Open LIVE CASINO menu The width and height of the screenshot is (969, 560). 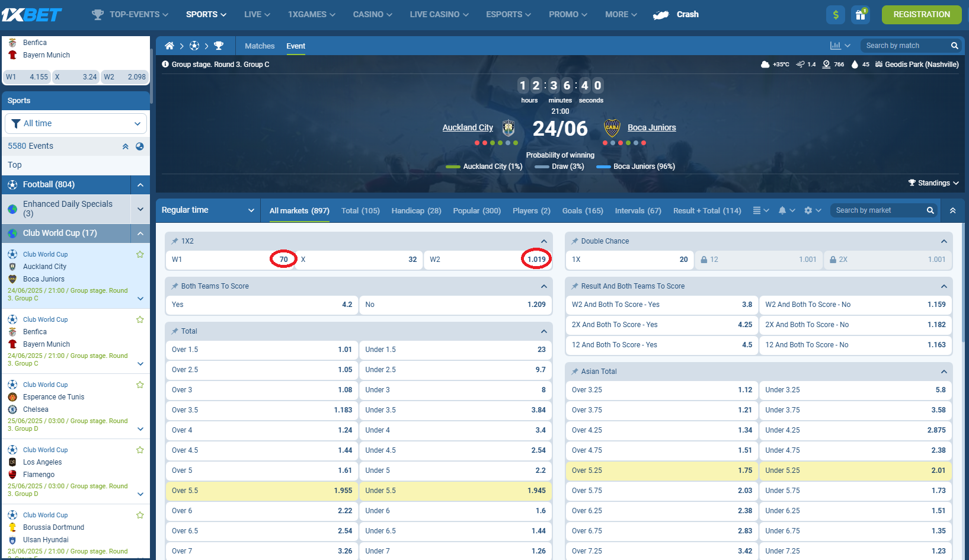pos(439,14)
